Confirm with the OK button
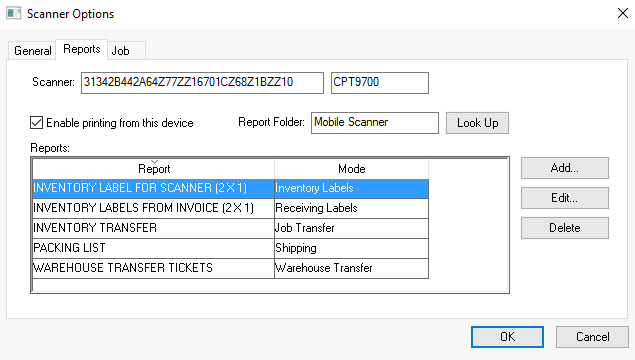Screen dimensions: 635x360 tap(507, 337)
